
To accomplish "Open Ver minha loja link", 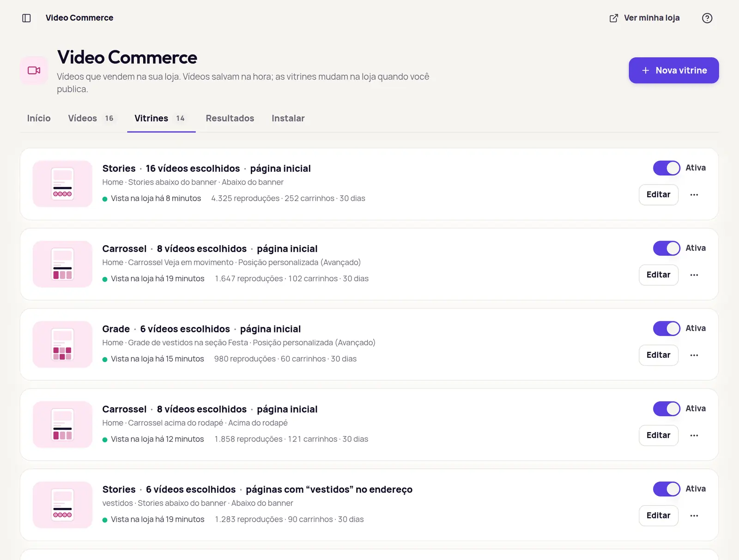I will click(645, 18).
